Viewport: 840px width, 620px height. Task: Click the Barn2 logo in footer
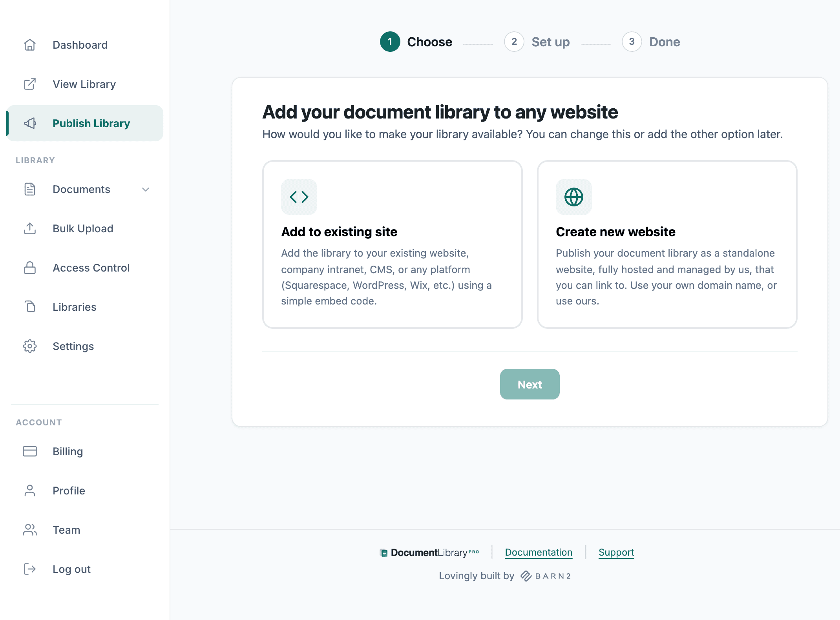[x=546, y=576]
